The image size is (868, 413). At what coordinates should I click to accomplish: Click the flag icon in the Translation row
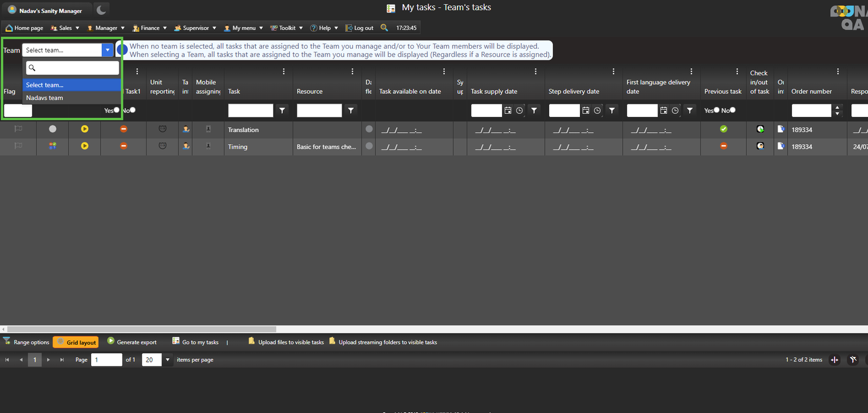click(x=18, y=129)
